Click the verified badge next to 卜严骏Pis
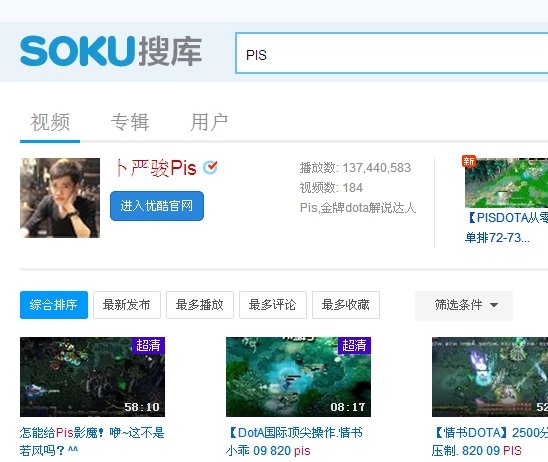This screenshot has width=548, height=462. point(210,167)
